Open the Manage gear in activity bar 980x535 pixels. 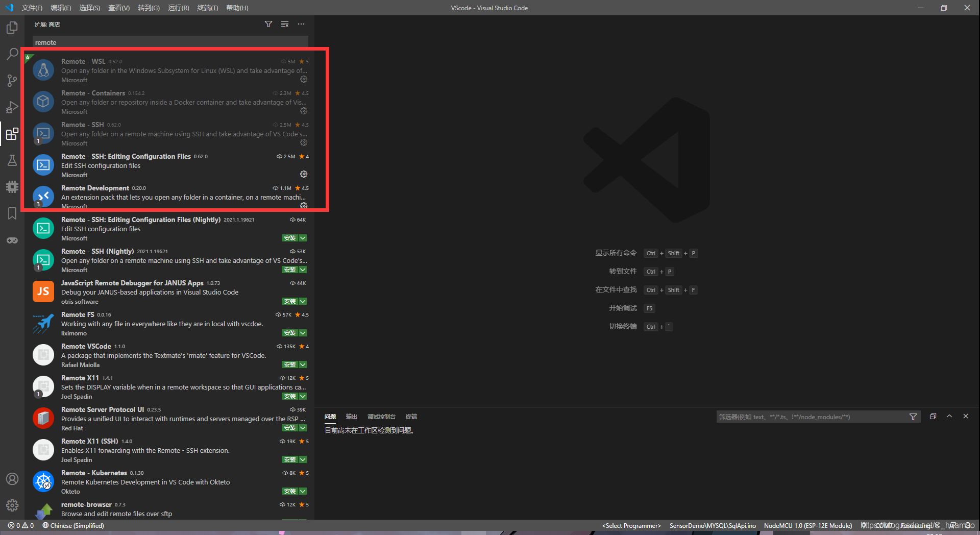tap(12, 505)
